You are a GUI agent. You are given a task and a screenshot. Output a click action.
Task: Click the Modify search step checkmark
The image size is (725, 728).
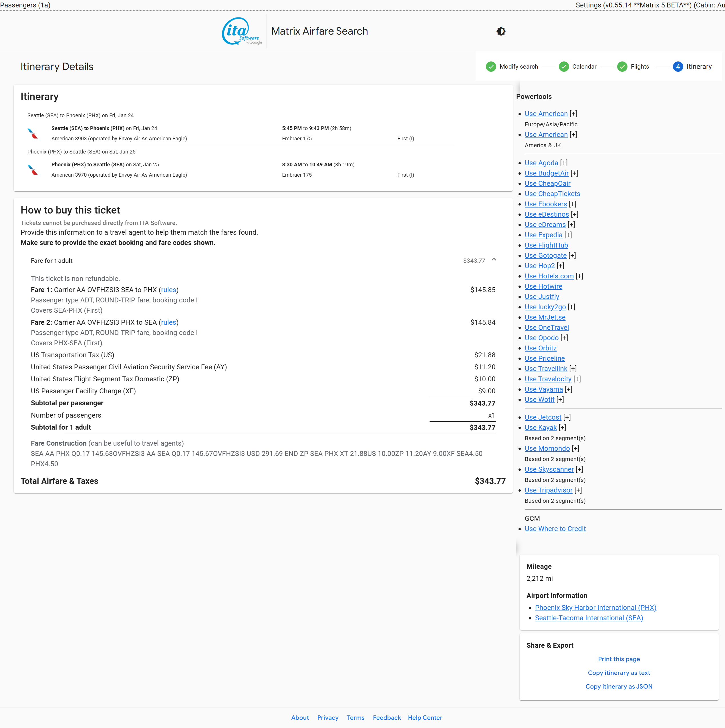tap(490, 67)
